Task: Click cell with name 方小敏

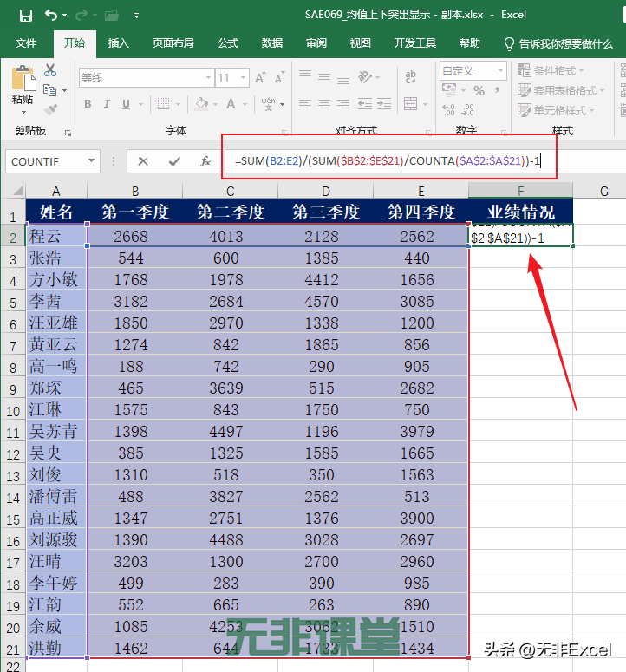Action: pyautogui.click(x=56, y=279)
